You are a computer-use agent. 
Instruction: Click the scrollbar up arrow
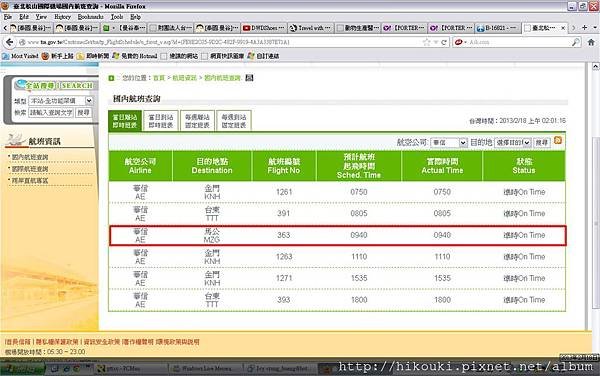coord(595,67)
